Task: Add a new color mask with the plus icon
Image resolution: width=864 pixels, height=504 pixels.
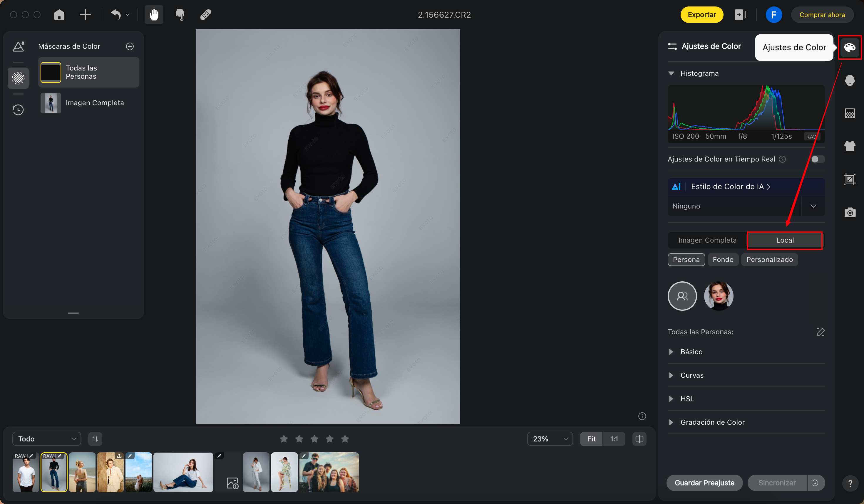Action: click(x=130, y=46)
